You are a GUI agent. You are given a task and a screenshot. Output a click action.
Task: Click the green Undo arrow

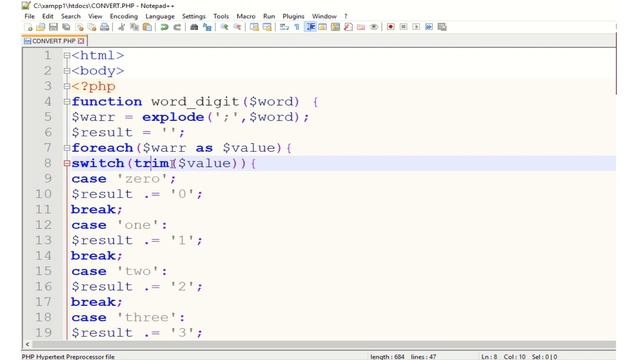[164, 27]
